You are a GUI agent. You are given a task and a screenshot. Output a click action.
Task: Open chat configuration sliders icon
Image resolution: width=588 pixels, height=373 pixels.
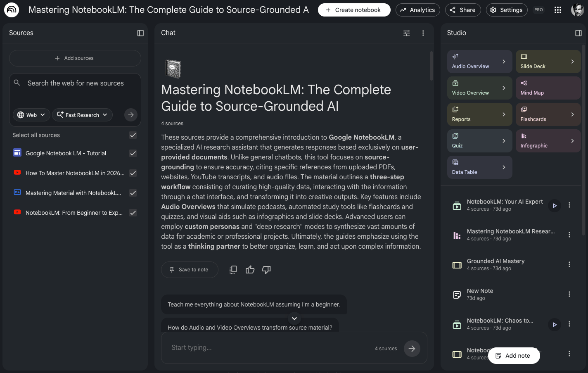(407, 33)
